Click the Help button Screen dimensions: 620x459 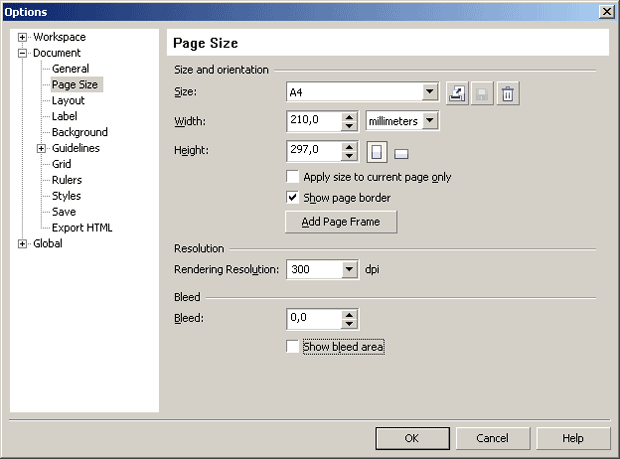[x=573, y=438]
